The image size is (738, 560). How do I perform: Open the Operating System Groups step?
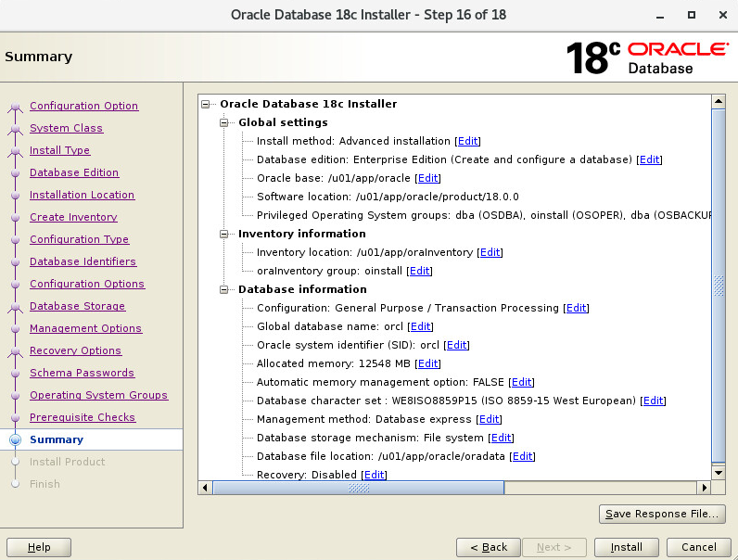99,395
